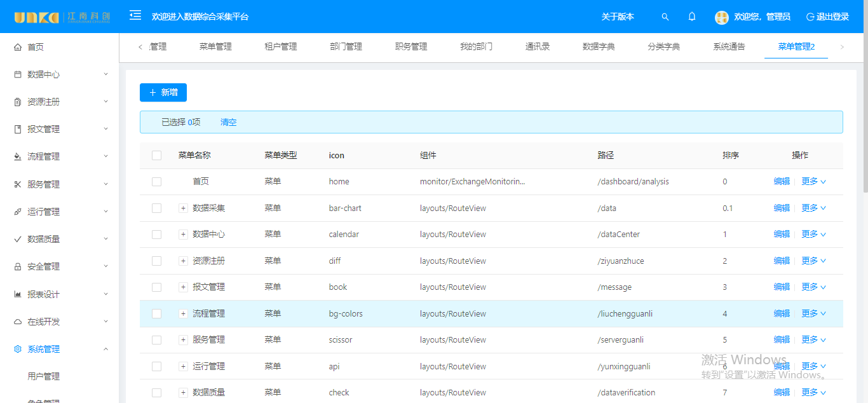Click the 清空 link to clear selection
This screenshot has width=868, height=403.
pyautogui.click(x=228, y=122)
